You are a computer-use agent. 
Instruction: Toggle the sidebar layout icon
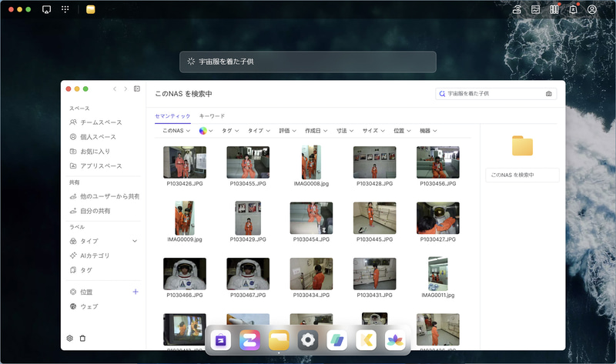click(137, 88)
